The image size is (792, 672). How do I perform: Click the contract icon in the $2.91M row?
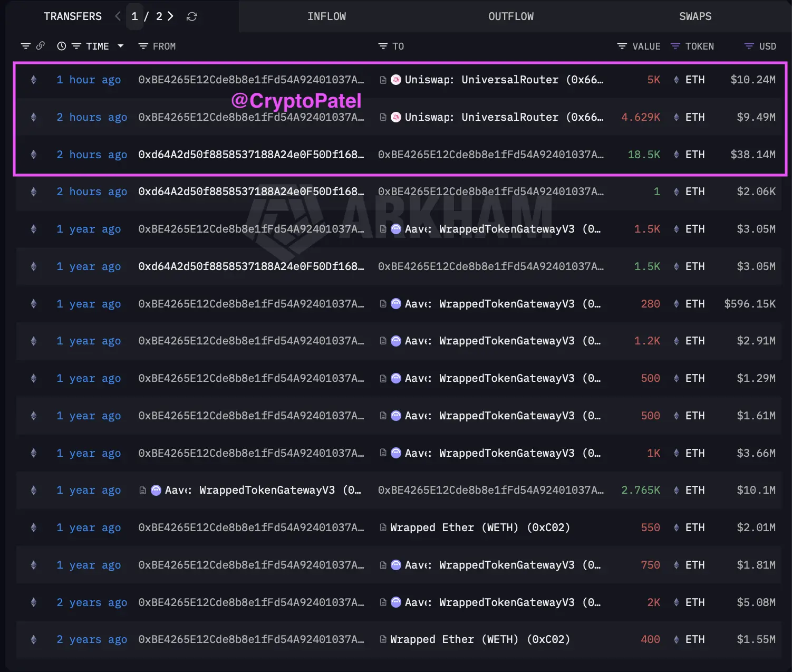[x=383, y=341]
